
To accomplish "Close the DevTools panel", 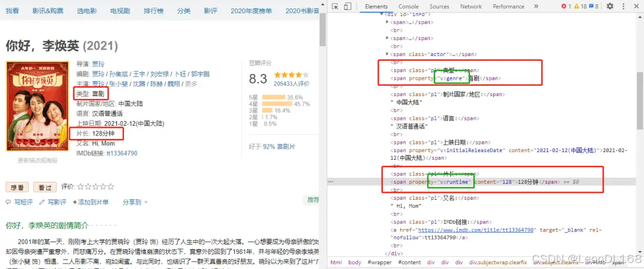I will pos(637,6).
